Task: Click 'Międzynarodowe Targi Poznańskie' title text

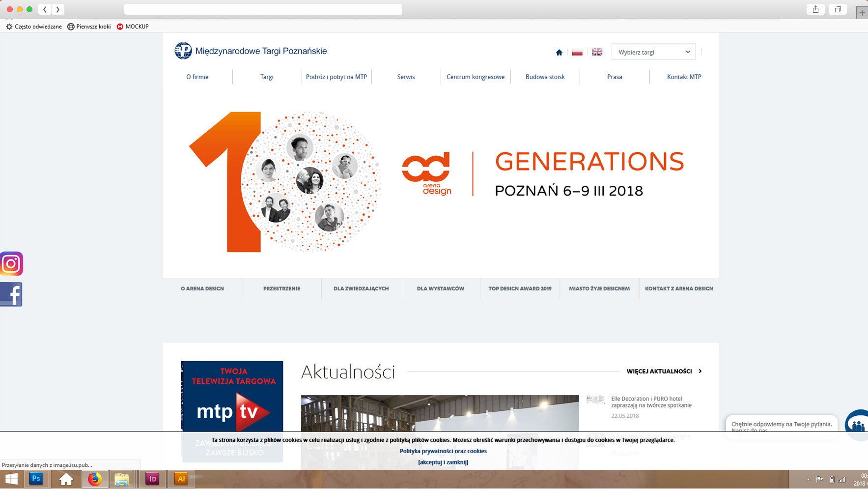Action: click(x=261, y=51)
